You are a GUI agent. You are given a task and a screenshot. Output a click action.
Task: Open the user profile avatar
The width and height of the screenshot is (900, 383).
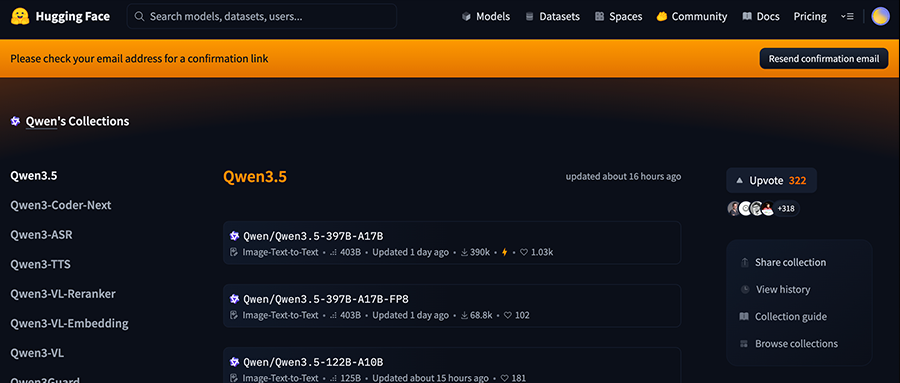click(880, 17)
